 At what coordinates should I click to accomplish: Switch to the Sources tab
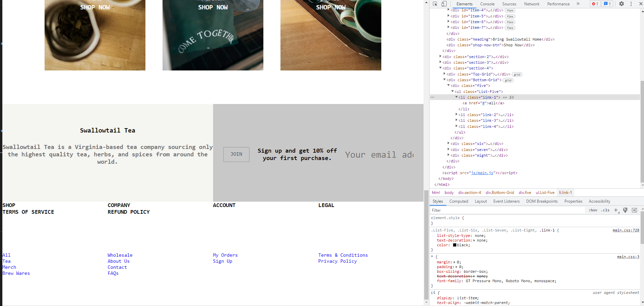[x=509, y=4]
